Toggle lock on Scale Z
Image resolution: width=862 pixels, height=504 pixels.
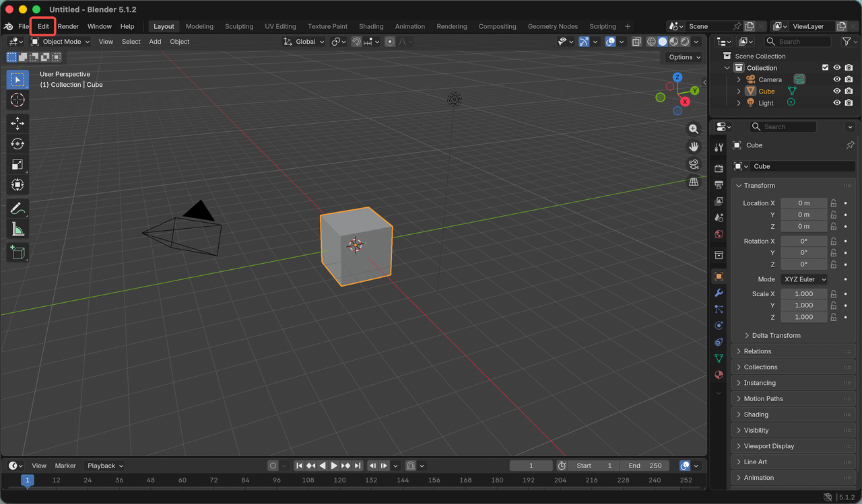(x=833, y=317)
